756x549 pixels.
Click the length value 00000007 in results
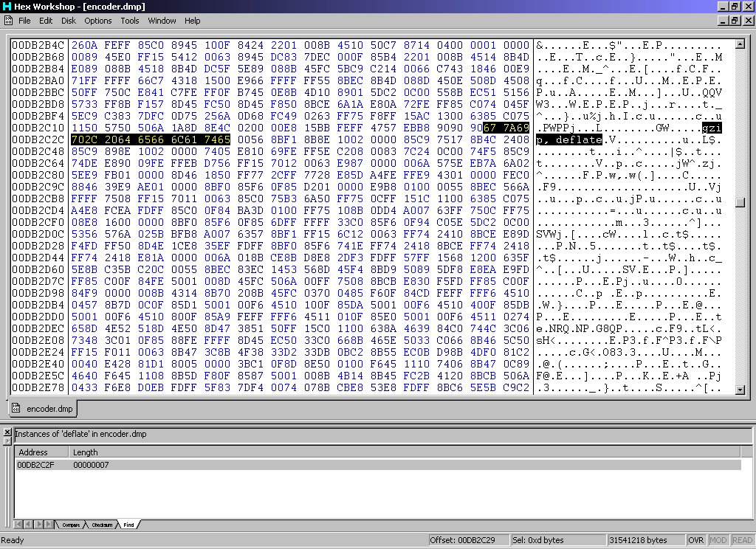[x=91, y=465]
